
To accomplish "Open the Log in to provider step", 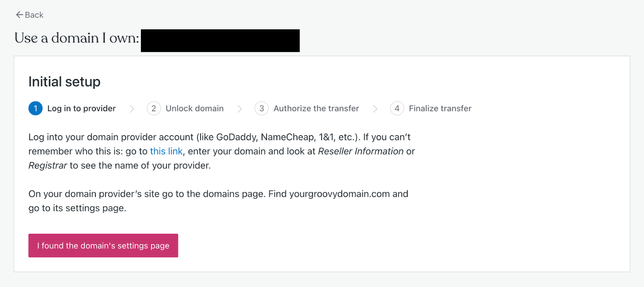I will point(81,108).
